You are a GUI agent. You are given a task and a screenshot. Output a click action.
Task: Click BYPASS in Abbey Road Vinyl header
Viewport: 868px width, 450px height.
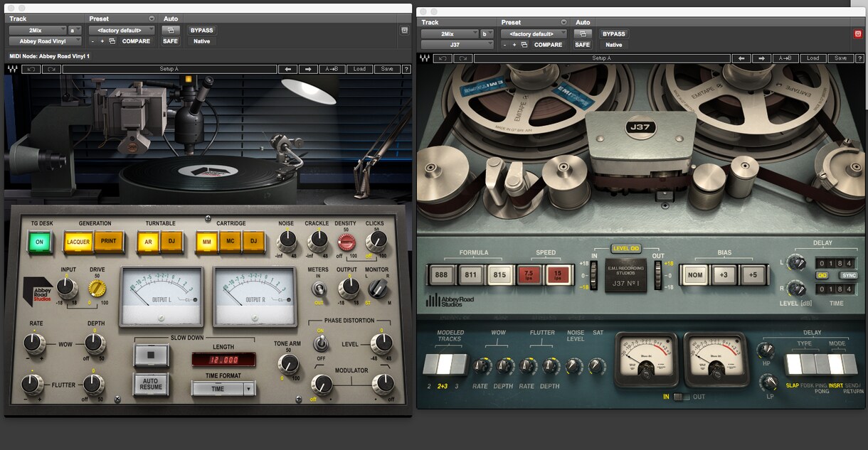(x=202, y=31)
